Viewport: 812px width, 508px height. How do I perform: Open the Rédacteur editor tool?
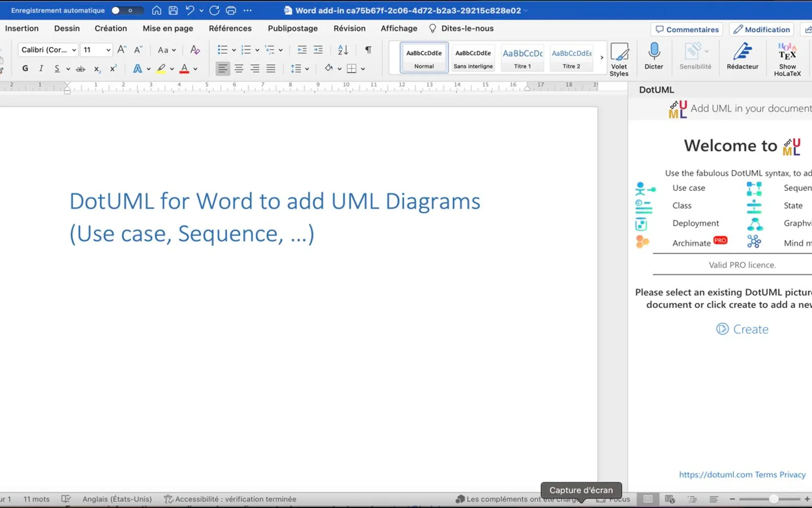742,56
